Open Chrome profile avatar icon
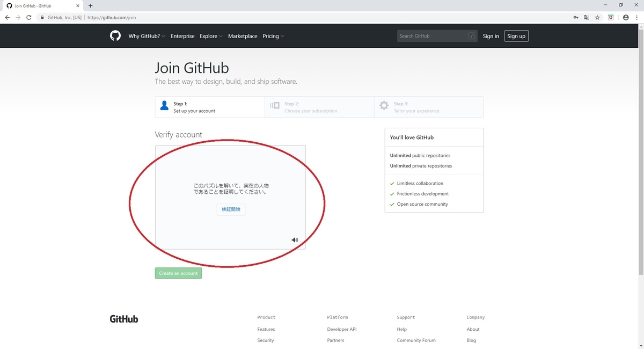 point(626,17)
